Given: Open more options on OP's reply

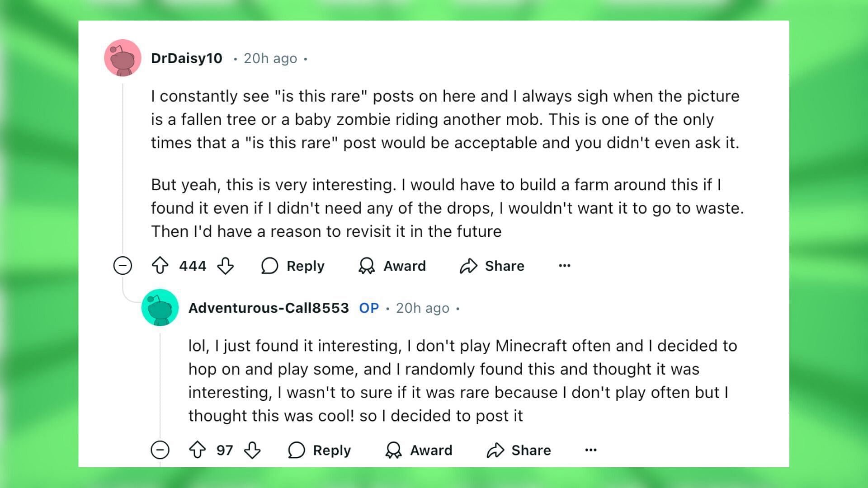Looking at the screenshot, I should [591, 450].
